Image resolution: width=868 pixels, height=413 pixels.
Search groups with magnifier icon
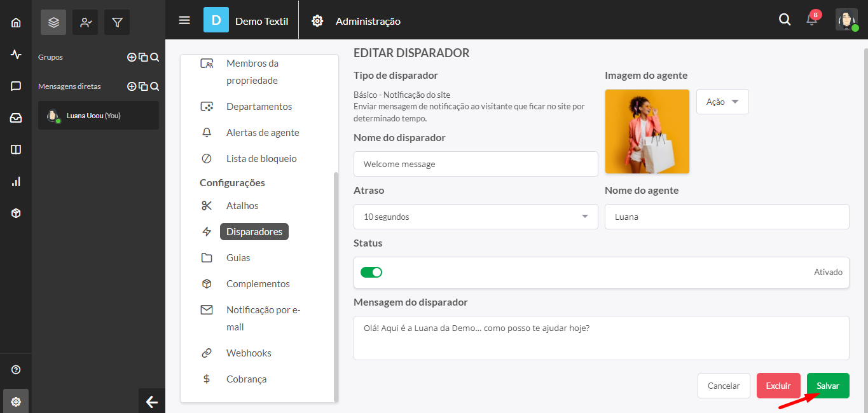(x=155, y=57)
